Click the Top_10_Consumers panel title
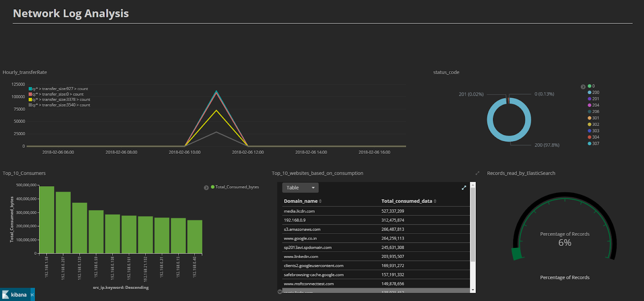Screen dimensions: 644x301 click(24, 173)
